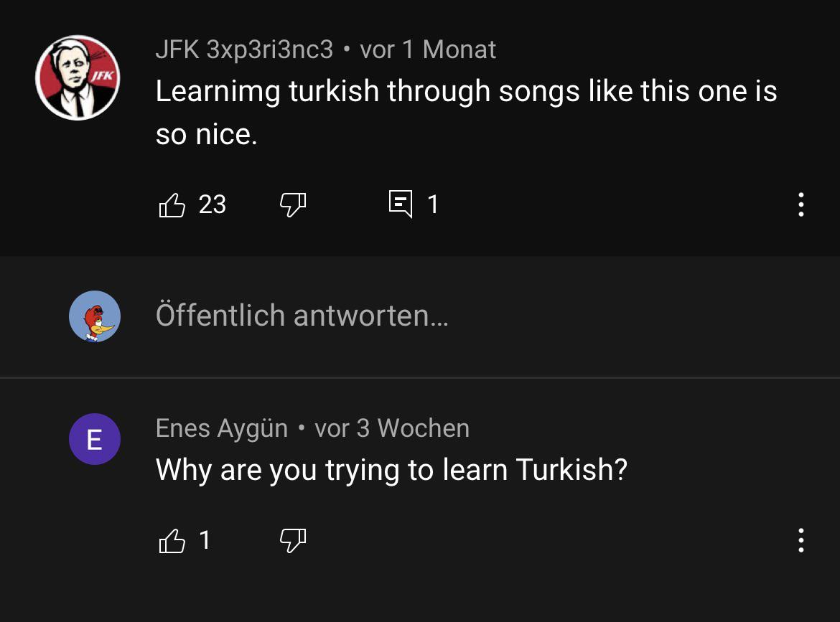Click the purple "E" profile avatar
Image resolution: width=840 pixels, height=622 pixels.
(94, 439)
